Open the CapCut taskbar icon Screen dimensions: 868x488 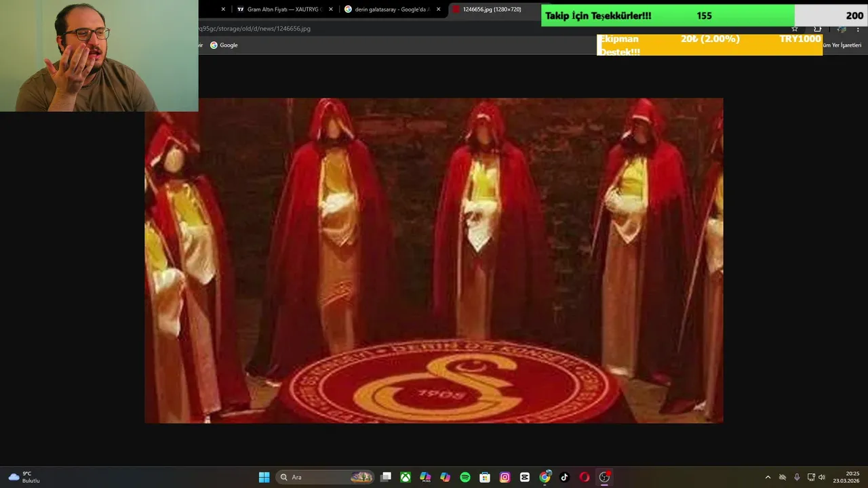tap(524, 477)
